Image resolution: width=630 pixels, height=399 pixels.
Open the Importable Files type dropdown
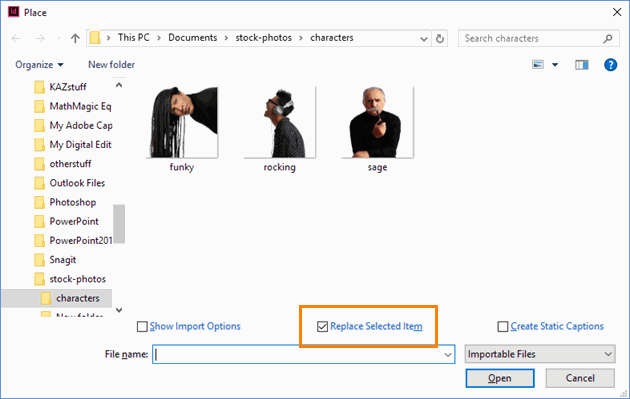click(540, 354)
